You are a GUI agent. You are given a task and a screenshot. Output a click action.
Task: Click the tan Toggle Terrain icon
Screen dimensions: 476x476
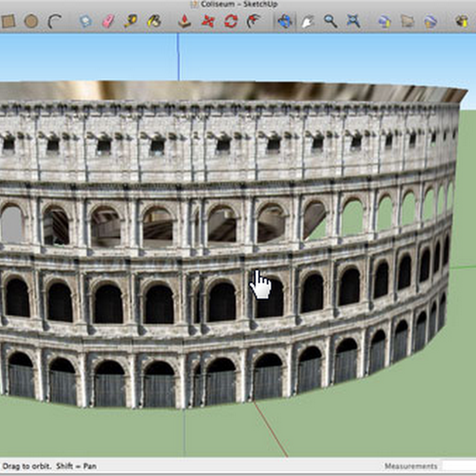[x=408, y=21]
